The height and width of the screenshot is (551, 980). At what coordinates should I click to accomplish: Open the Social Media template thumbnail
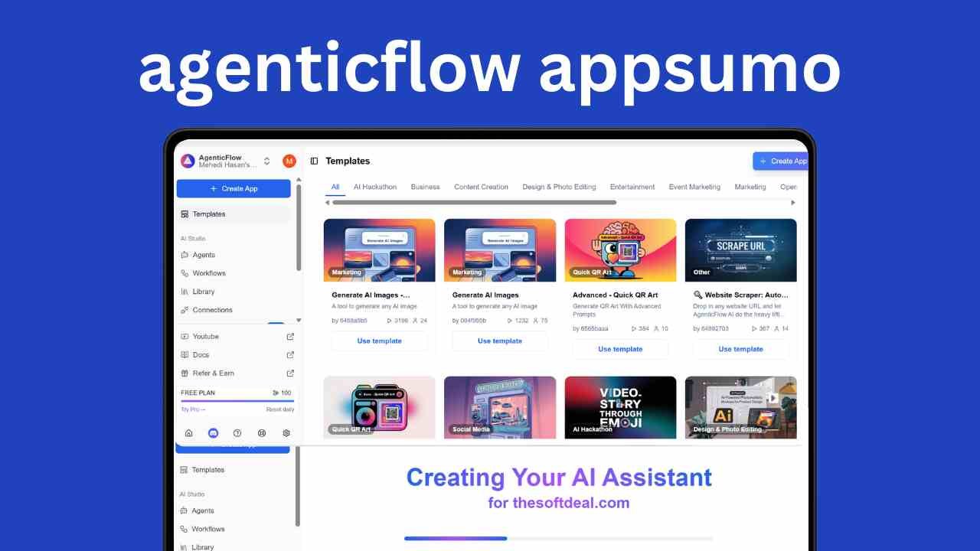500,407
